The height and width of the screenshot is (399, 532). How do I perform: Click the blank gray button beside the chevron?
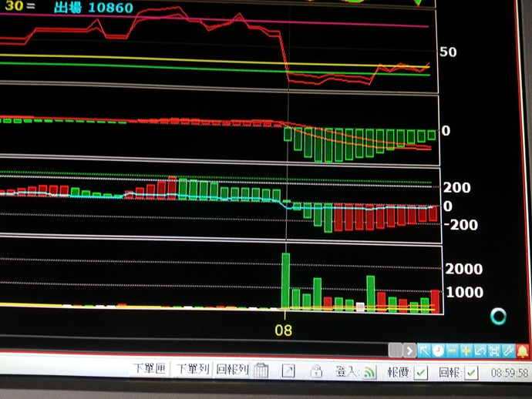click(x=395, y=350)
